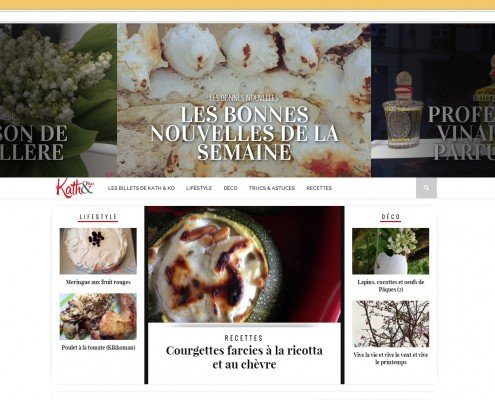
Task: Click the Meringue aux fruit rouges title
Action: [98, 282]
